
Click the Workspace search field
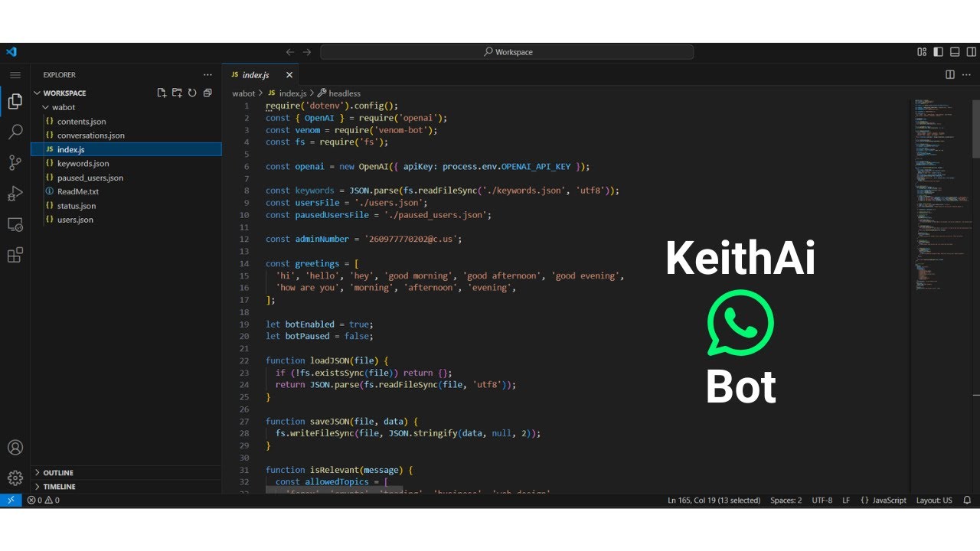[507, 52]
